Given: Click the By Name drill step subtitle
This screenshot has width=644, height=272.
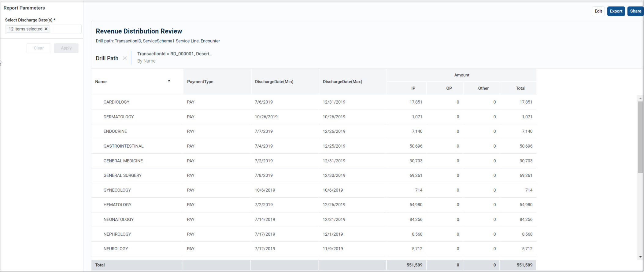Looking at the screenshot, I should coord(146,61).
